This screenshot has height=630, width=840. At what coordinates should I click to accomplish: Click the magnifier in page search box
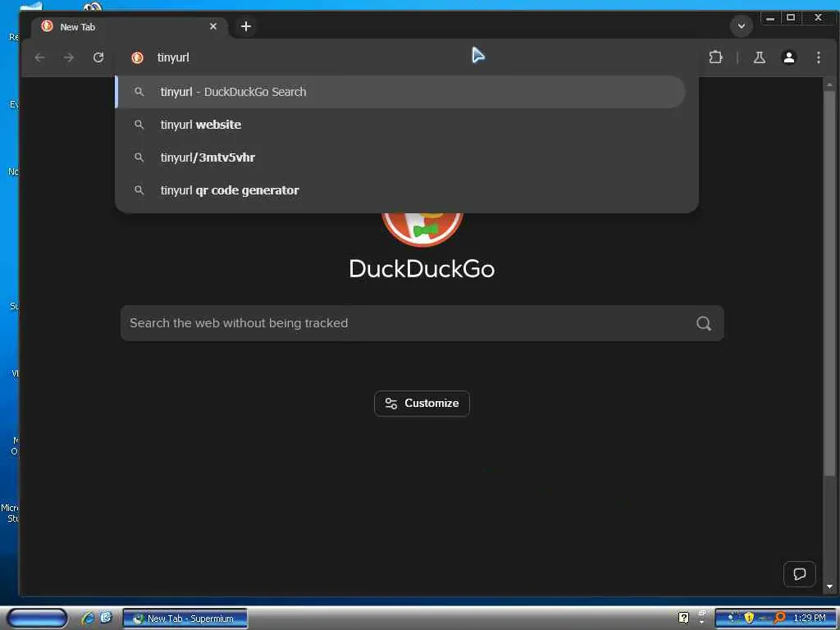[703, 323]
